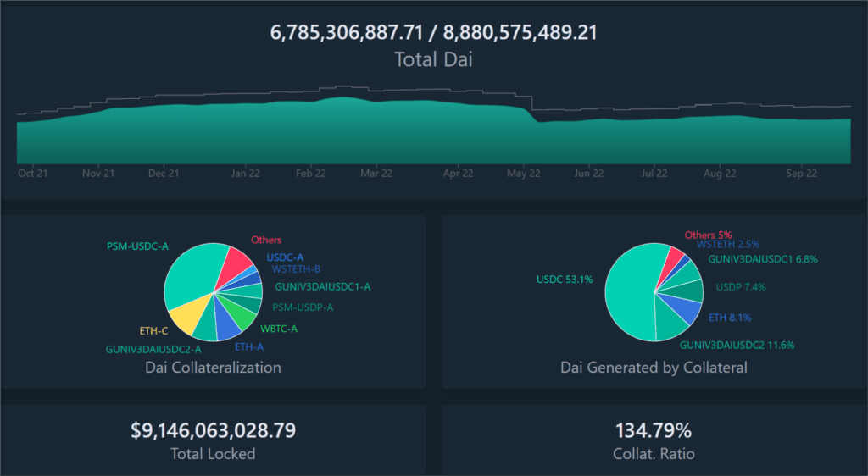The image size is (868, 476).
Task: Click the GUNIV3DAIUSDC2 11.6% label
Action: 737,346
